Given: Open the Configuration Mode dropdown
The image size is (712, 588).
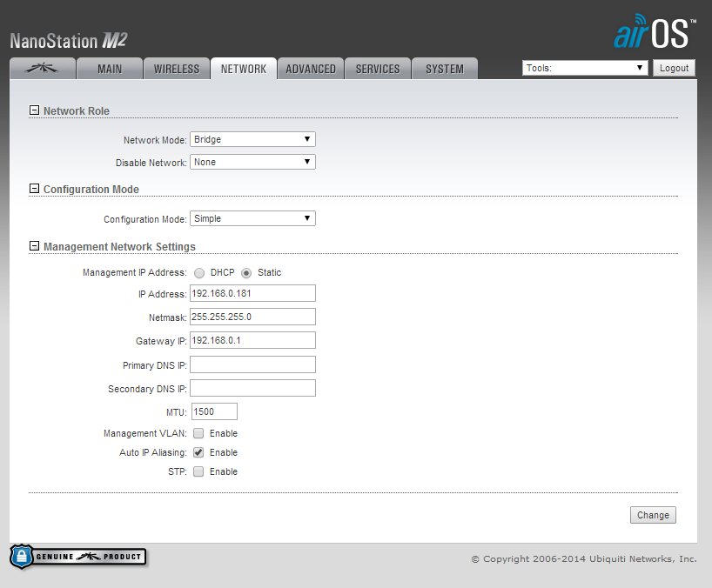Looking at the screenshot, I should pos(252,218).
